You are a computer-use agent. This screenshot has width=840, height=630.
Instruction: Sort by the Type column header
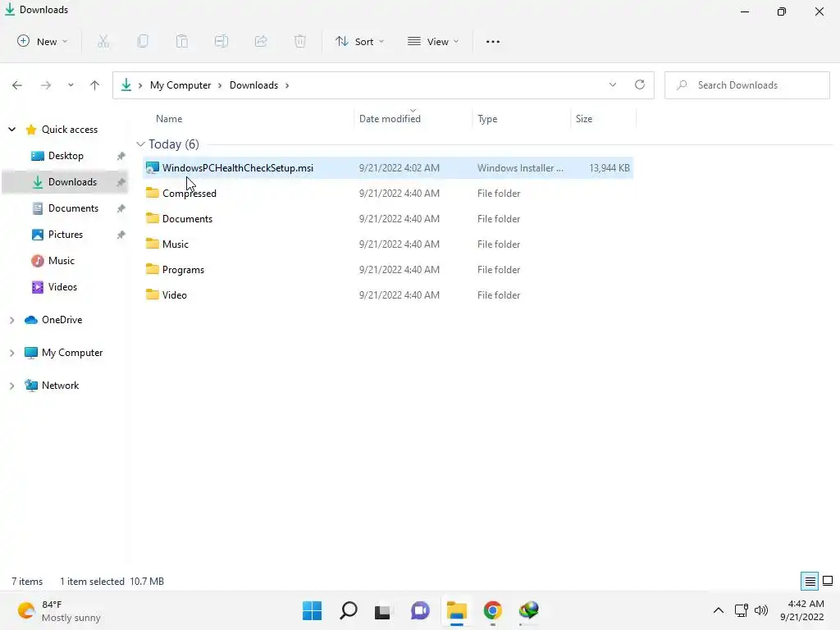(x=487, y=119)
